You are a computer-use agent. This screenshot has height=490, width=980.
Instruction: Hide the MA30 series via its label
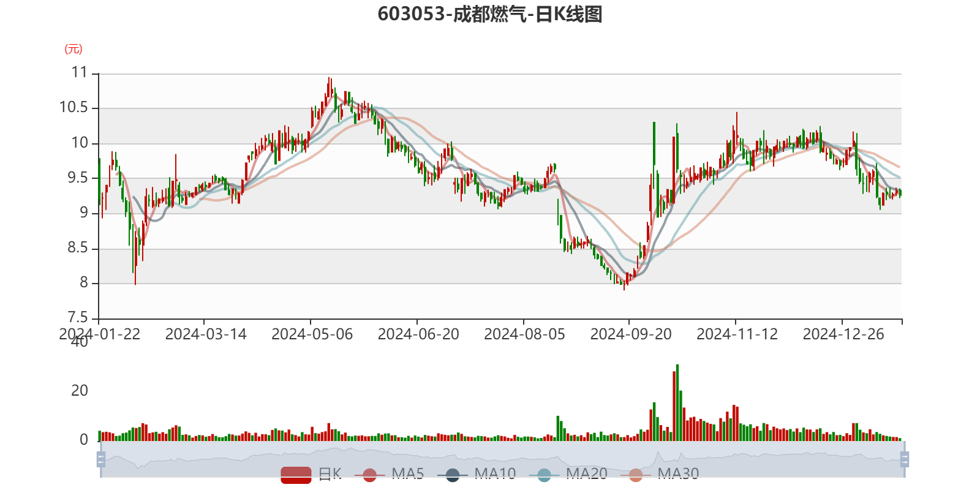click(678, 473)
